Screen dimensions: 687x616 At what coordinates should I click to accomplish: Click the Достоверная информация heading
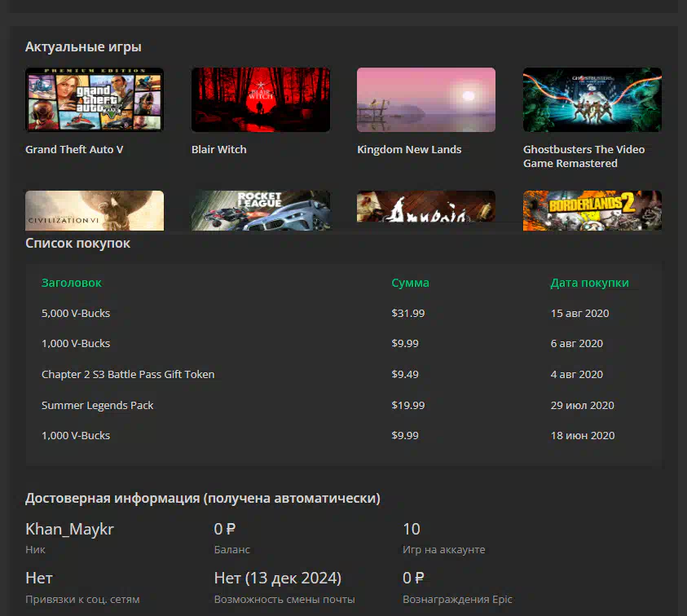(x=203, y=498)
